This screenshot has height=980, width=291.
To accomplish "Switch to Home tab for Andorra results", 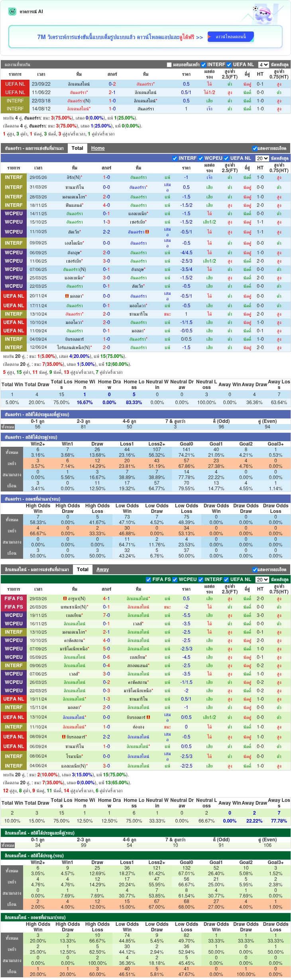I will pyautogui.click(x=98, y=148).
